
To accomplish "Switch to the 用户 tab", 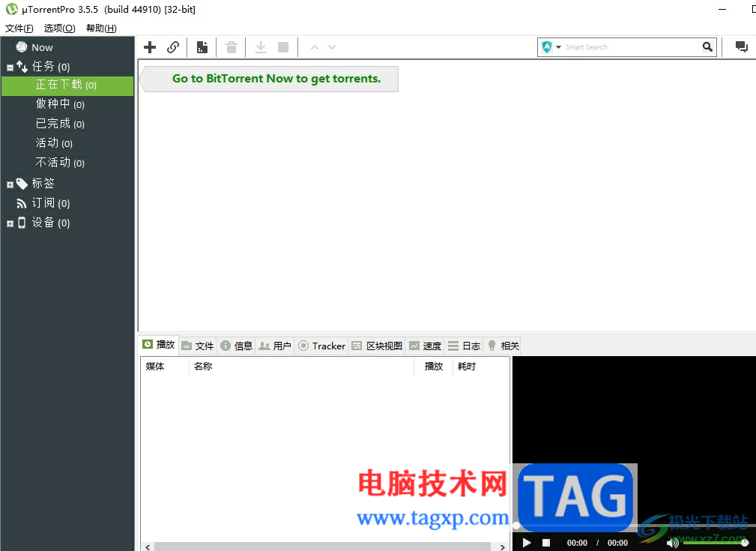I will click(275, 346).
